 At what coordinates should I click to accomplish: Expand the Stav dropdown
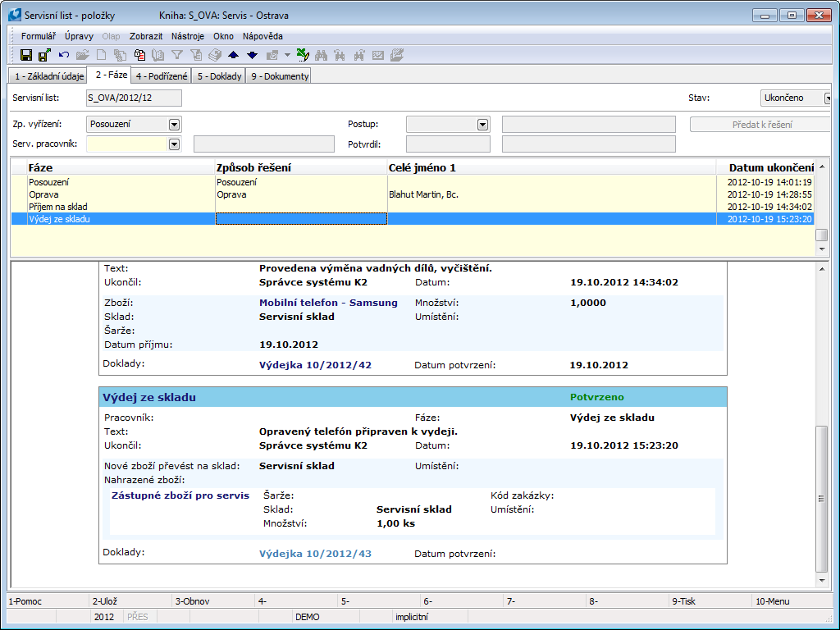pos(829,98)
